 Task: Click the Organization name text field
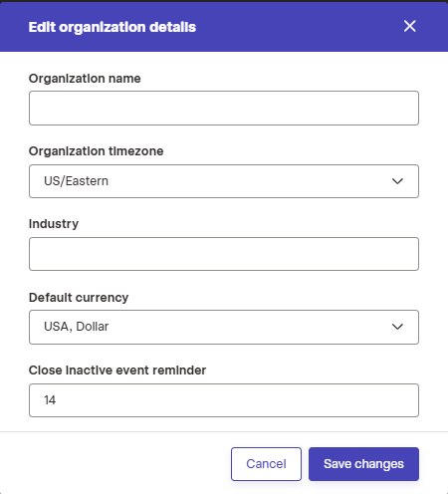click(x=224, y=108)
